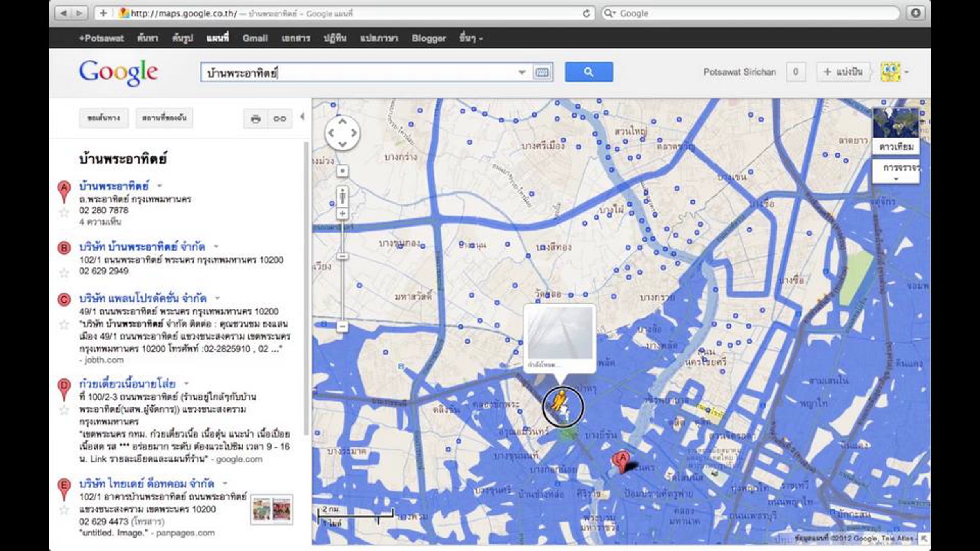Zoom out with the minus button
The width and height of the screenshot is (980, 551).
(x=342, y=327)
